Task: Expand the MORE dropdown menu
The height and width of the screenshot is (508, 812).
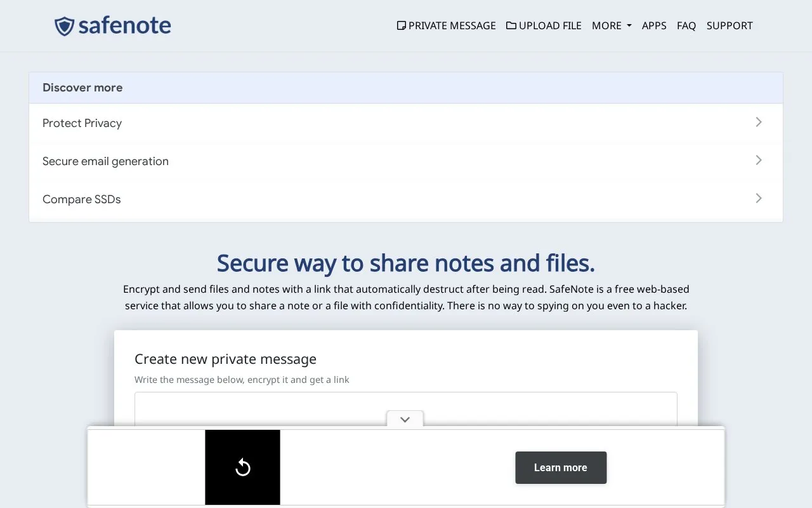Action: (x=612, y=25)
